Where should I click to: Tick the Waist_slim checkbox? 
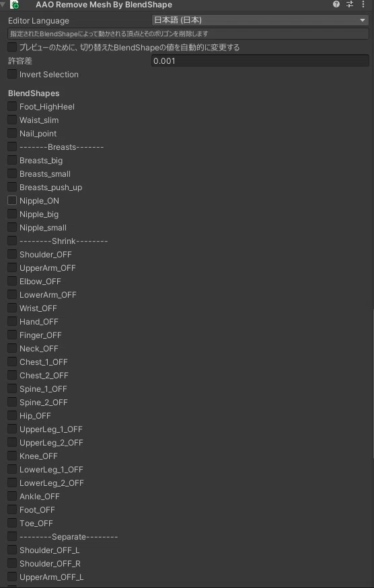pos(12,120)
